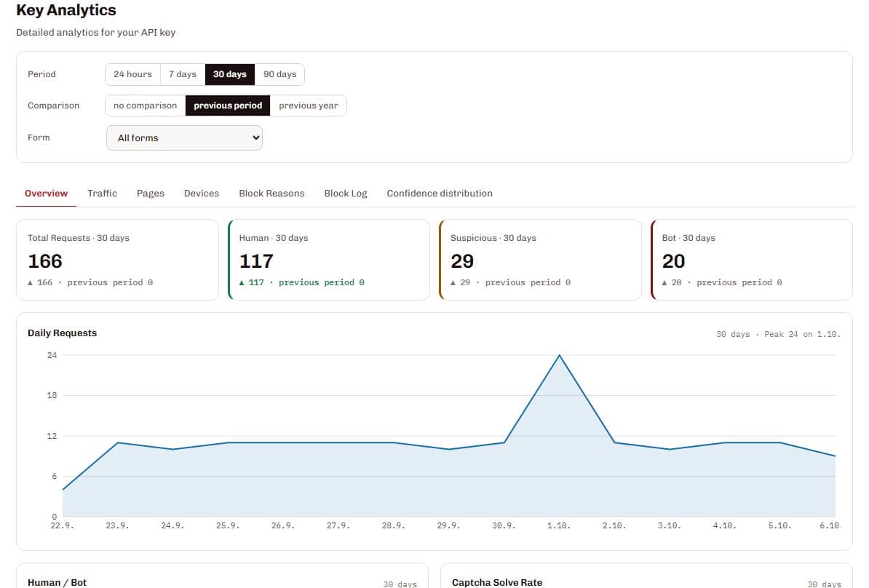
Task: Choose previous year comparison
Action: (309, 106)
